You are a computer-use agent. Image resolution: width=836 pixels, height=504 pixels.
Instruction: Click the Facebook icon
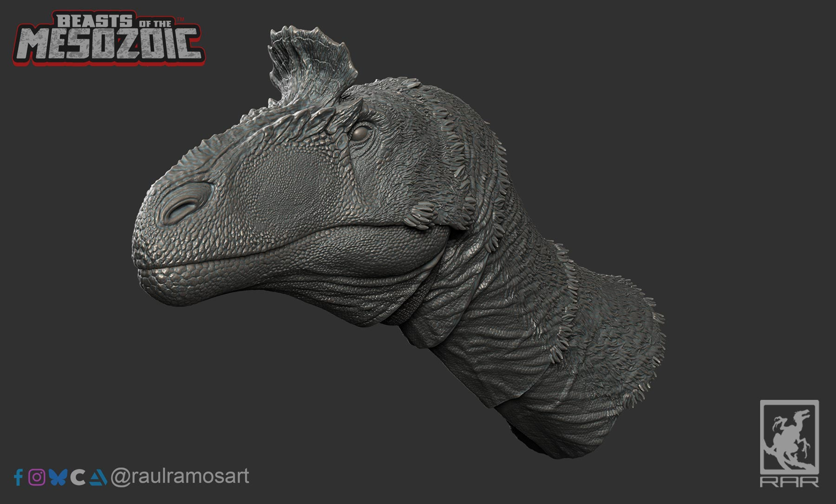point(19,477)
